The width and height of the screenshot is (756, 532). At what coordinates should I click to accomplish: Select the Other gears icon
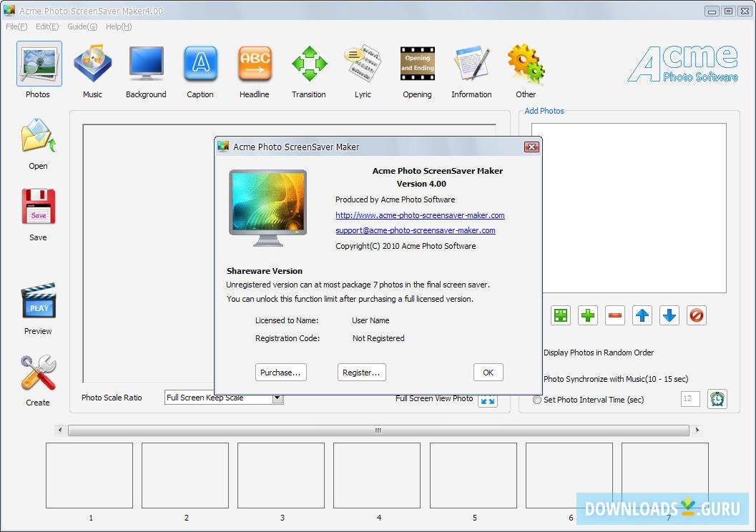click(x=526, y=64)
